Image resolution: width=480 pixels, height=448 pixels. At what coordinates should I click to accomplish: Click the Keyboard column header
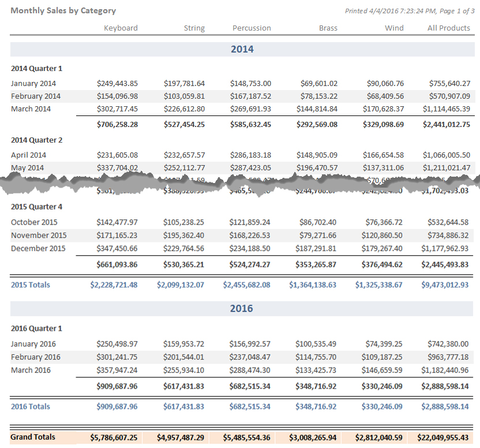[121, 28]
